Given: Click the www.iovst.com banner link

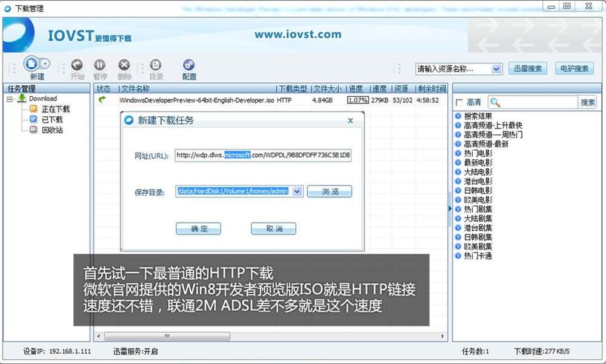Looking at the screenshot, I should [298, 35].
